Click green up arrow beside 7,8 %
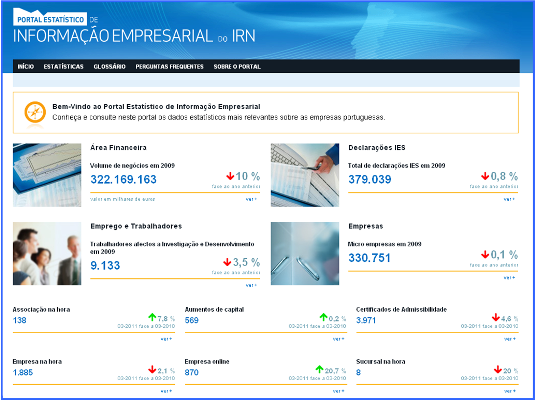Viewport: 535px width, 400px height. pos(152,317)
